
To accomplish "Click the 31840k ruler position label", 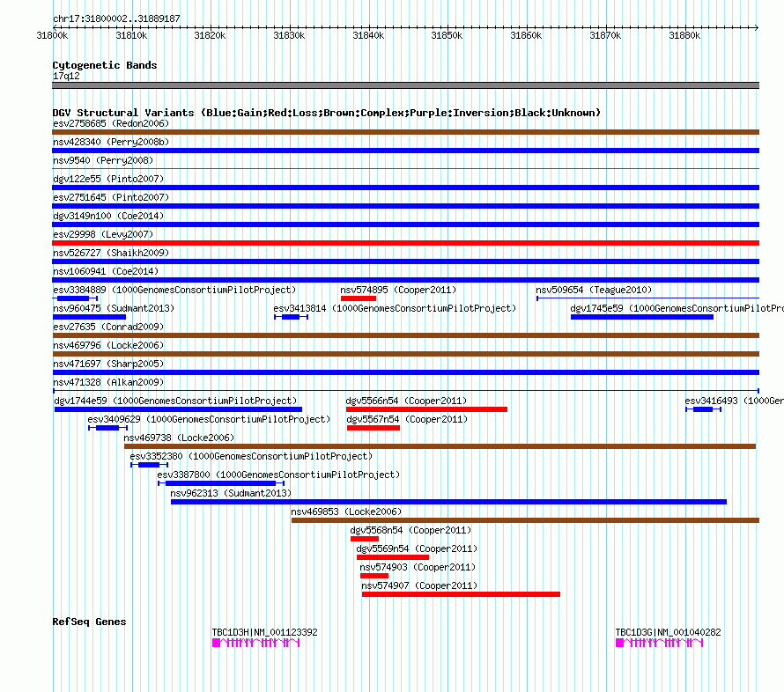I will point(368,35).
